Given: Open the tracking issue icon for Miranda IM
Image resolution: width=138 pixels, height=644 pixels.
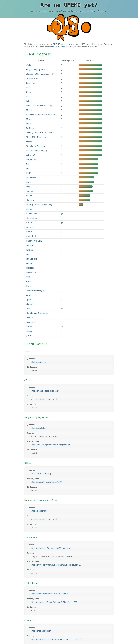Looking at the screenshot, I should [61, 273].
